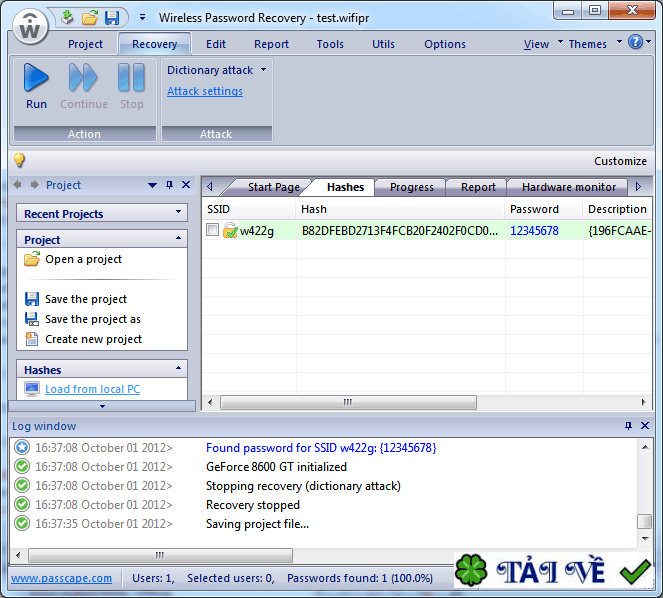Switch to the Hardware monitor tab
663x598 pixels.
pyautogui.click(x=568, y=187)
